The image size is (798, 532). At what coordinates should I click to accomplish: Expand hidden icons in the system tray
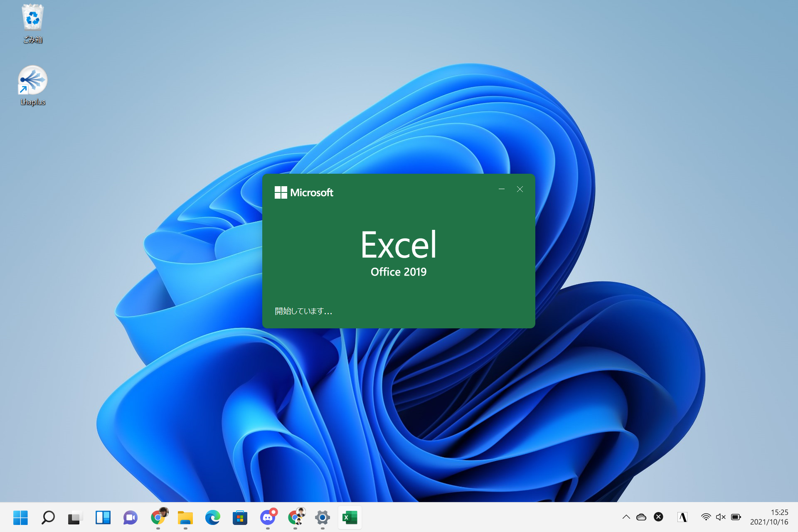[626, 517]
